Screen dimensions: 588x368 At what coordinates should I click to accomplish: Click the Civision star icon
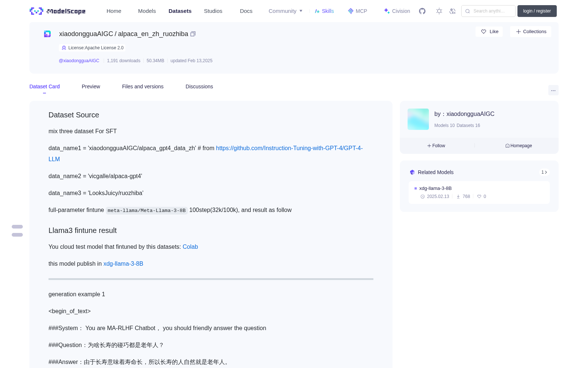pyautogui.click(x=387, y=11)
